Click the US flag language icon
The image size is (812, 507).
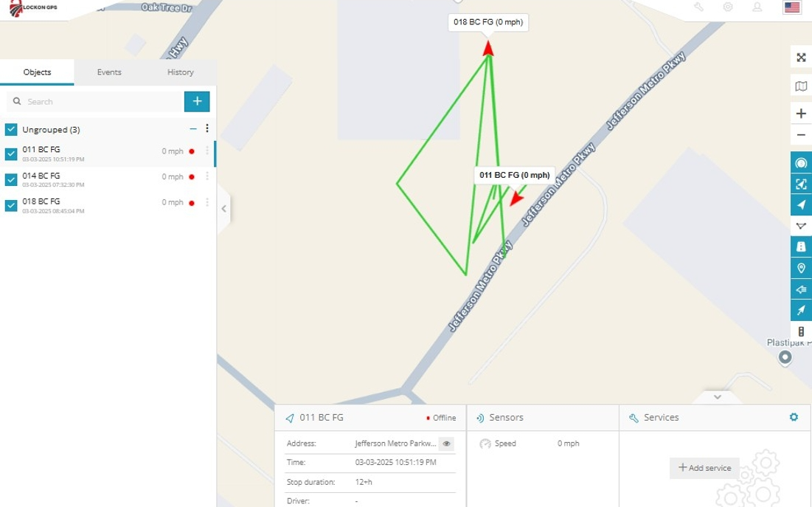point(792,7)
